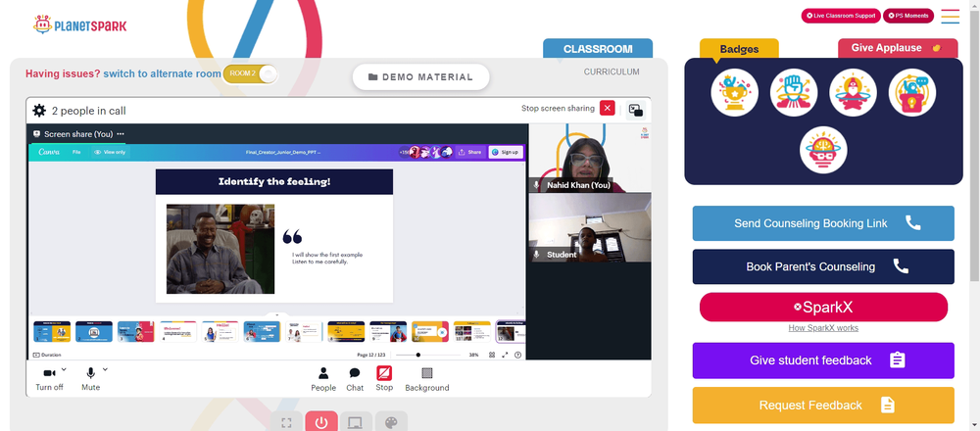Expand camera options chevron
Viewport: 980px width, 431px height.
(64, 369)
